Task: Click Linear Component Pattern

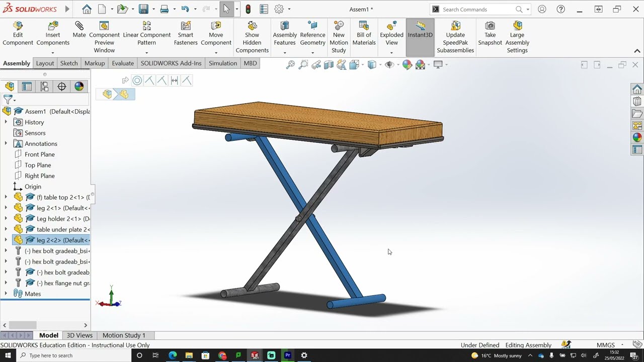Action: [x=147, y=34]
